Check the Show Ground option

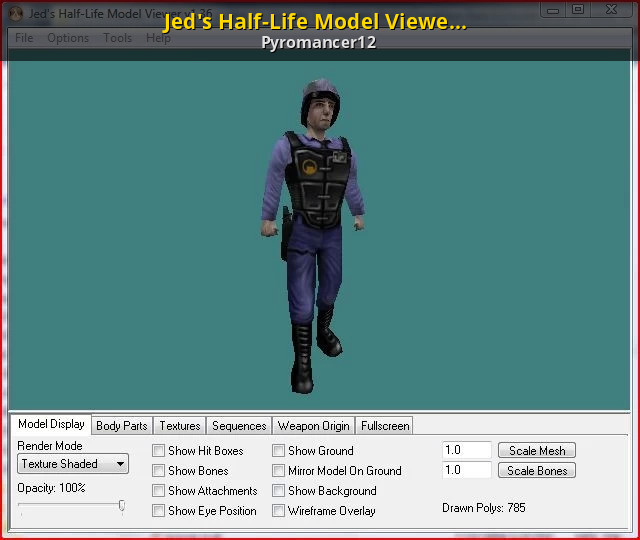(279, 451)
